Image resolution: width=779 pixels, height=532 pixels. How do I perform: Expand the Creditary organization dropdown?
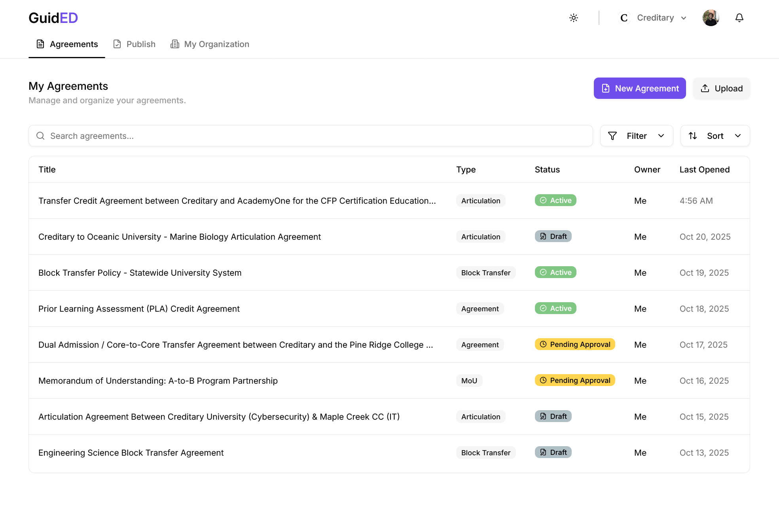(x=684, y=18)
